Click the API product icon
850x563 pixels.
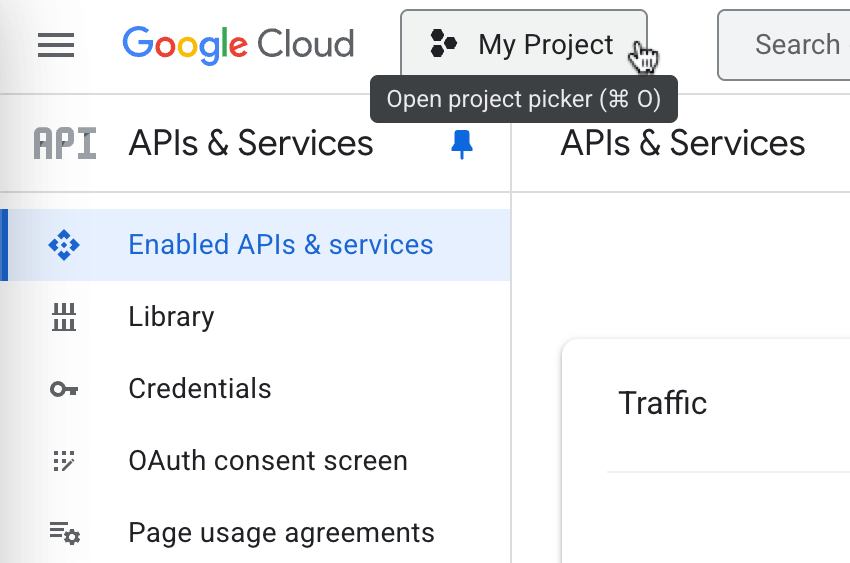click(x=65, y=144)
